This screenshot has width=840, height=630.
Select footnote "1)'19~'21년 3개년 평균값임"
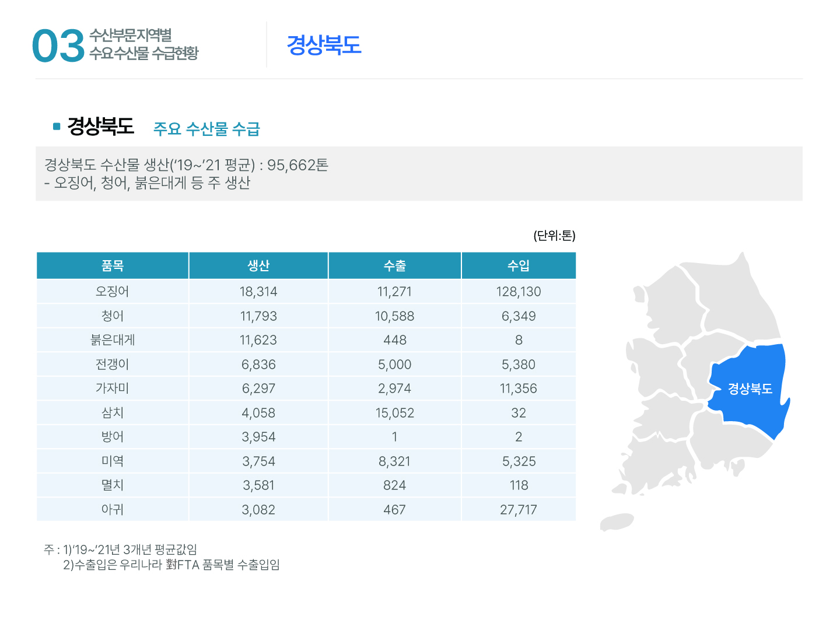point(130,549)
